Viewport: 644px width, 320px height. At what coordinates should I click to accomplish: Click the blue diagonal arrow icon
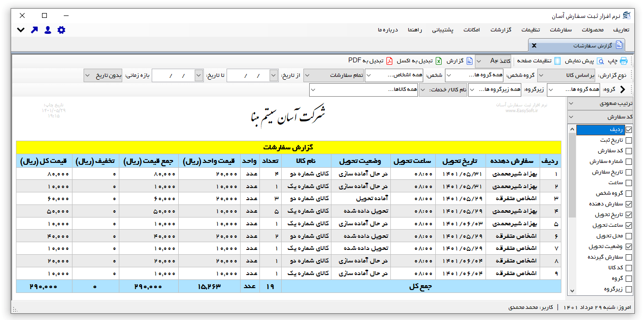click(34, 30)
